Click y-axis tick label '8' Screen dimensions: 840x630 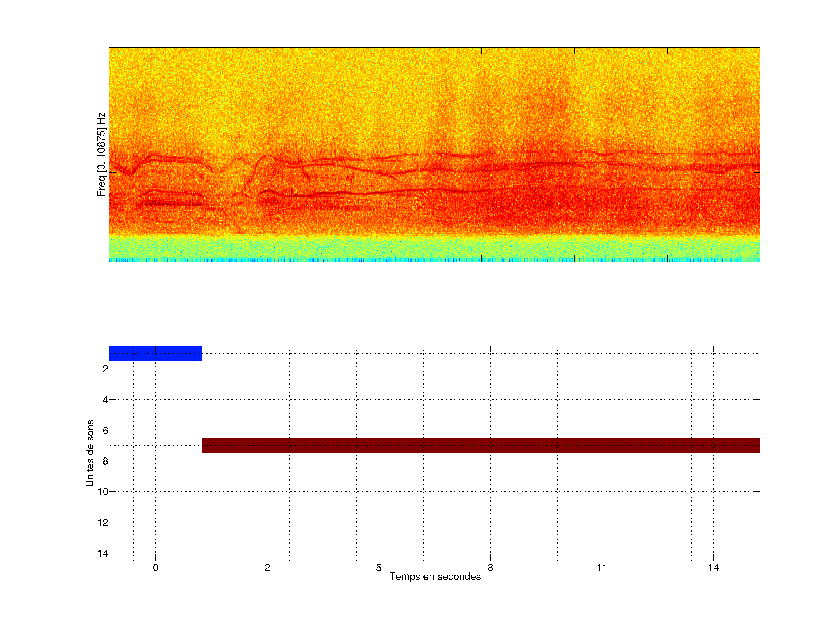105,461
